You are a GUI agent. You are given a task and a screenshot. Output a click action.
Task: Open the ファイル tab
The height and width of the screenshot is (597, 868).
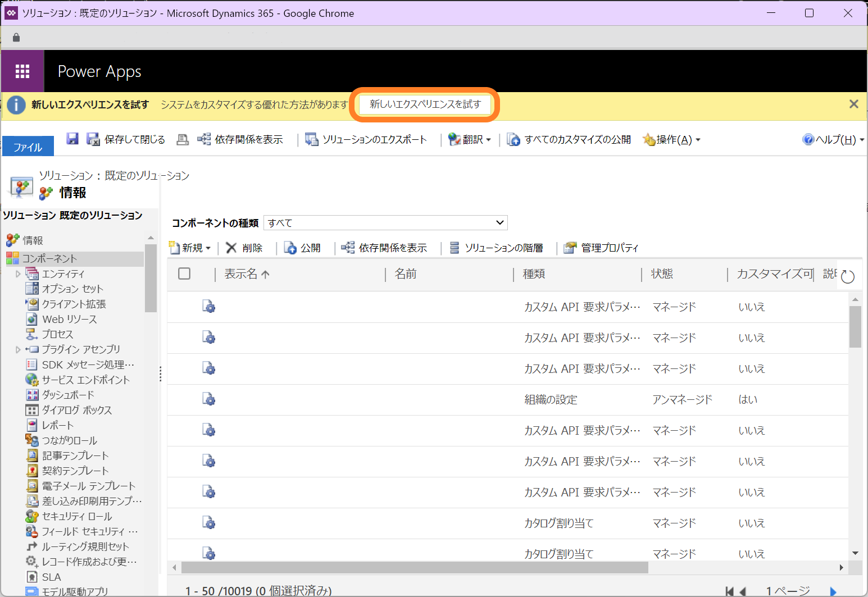coord(28,147)
